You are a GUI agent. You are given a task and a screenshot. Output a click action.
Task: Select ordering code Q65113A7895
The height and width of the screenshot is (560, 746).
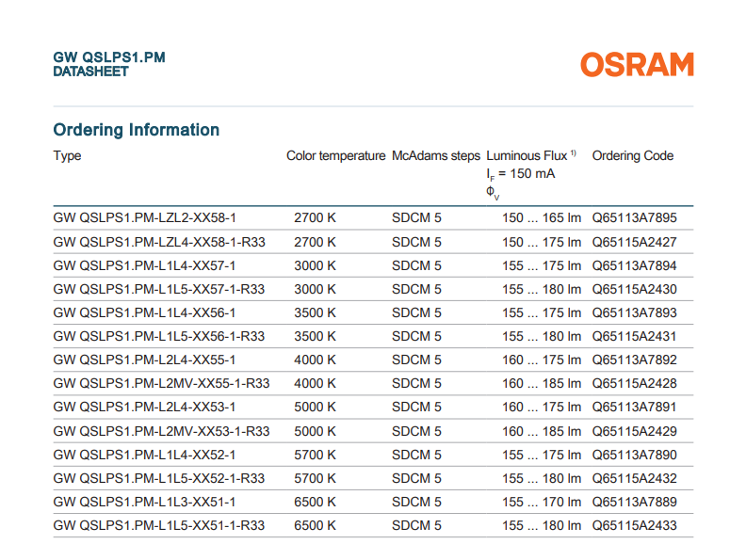(634, 218)
